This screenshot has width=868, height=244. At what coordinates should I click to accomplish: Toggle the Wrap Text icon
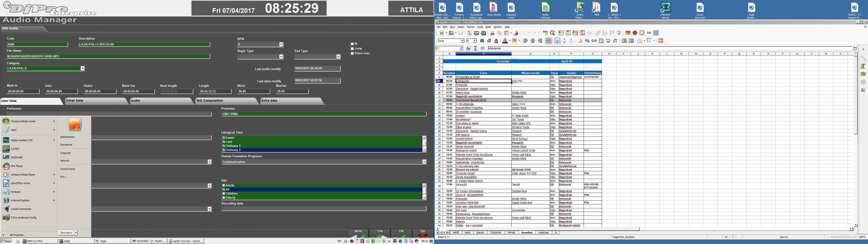[x=548, y=41]
